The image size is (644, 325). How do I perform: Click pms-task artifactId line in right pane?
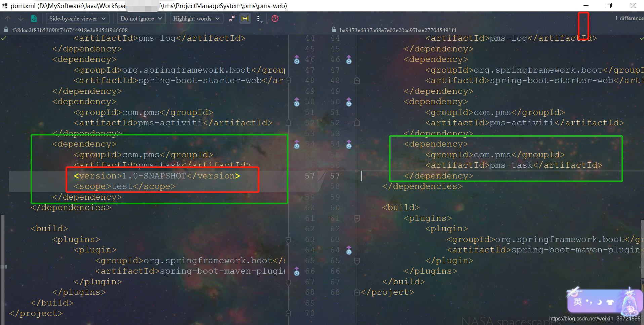click(x=514, y=165)
